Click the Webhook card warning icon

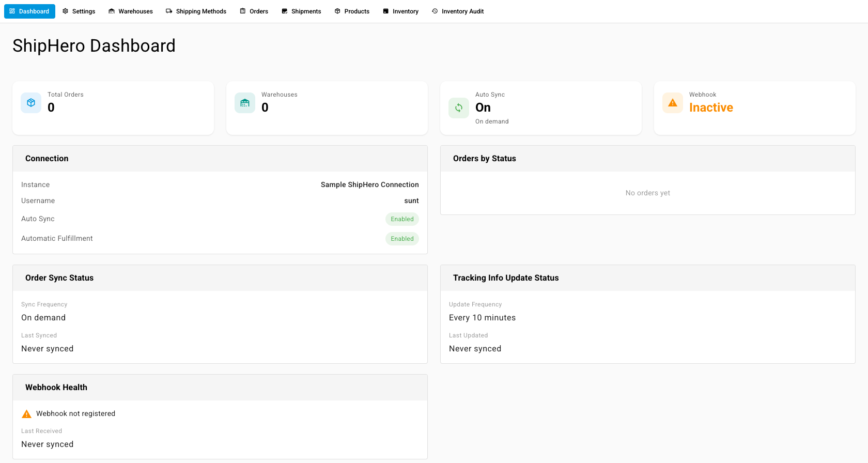point(673,103)
